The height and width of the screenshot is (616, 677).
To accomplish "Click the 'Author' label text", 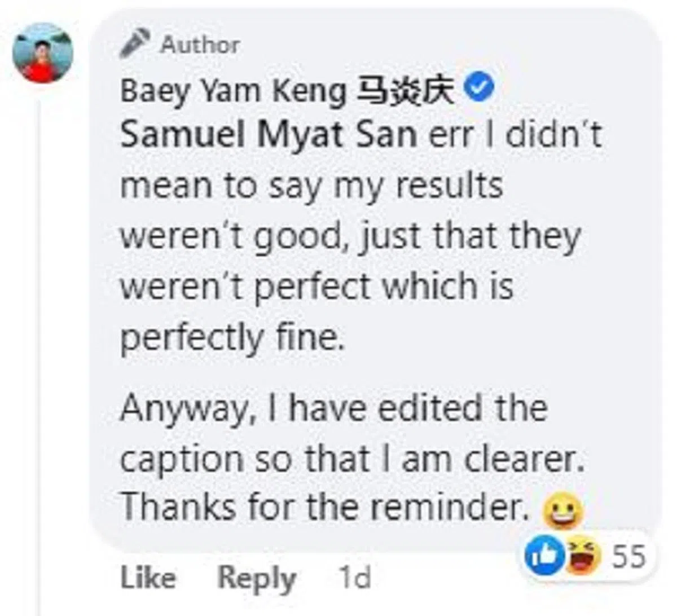I will (x=200, y=45).
